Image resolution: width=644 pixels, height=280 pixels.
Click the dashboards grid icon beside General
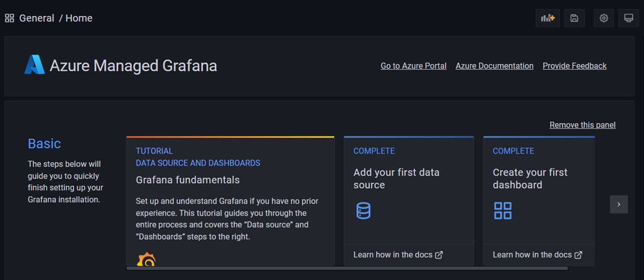(10, 18)
